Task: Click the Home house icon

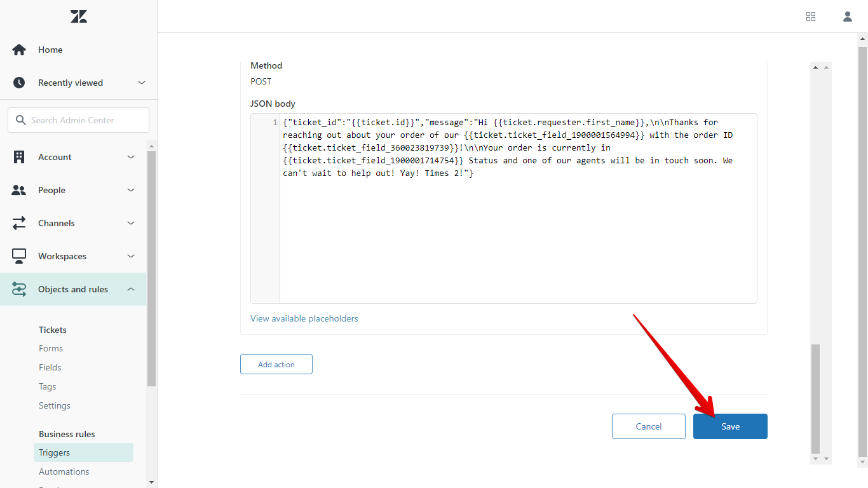Action: coord(19,50)
